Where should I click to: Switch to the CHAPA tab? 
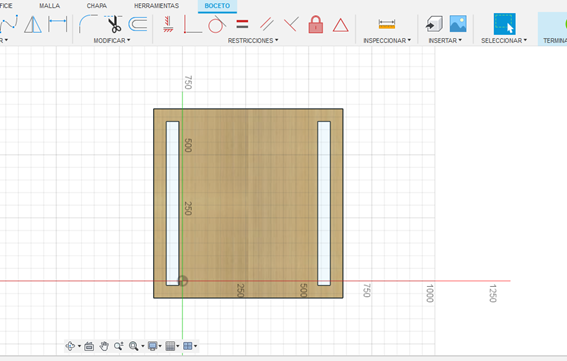pos(97,6)
